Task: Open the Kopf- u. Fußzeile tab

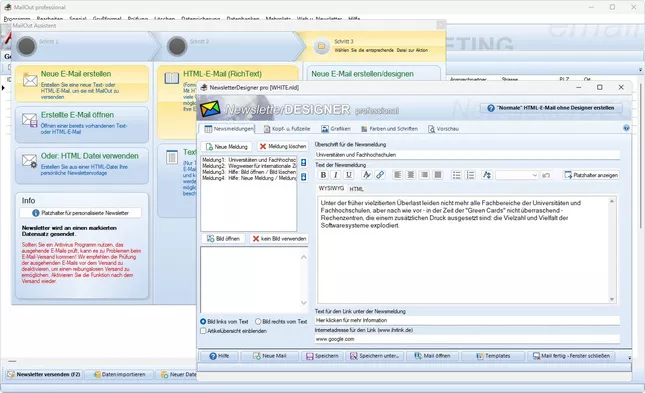Action: click(287, 129)
